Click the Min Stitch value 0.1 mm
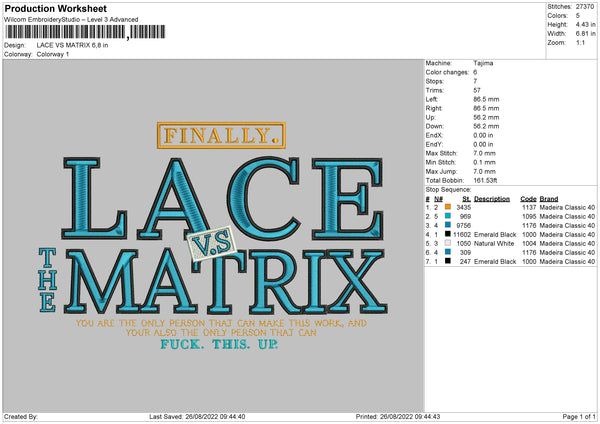This screenshot has height=424, width=600. click(484, 162)
